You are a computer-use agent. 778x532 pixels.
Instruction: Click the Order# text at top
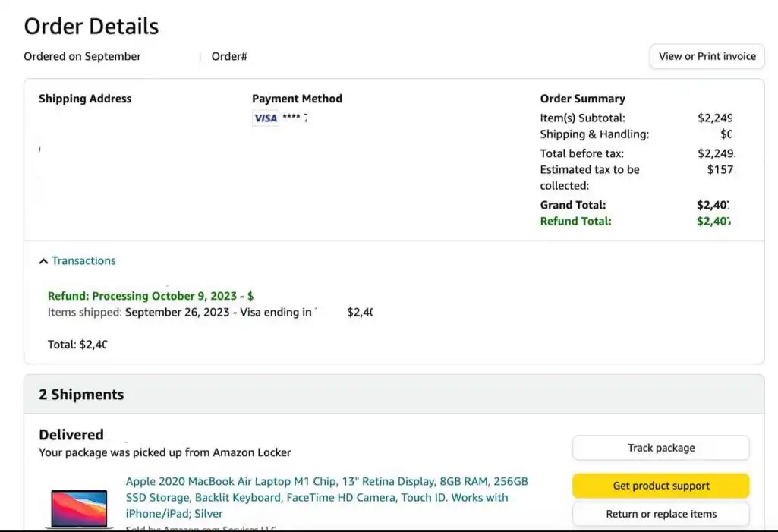228,57
